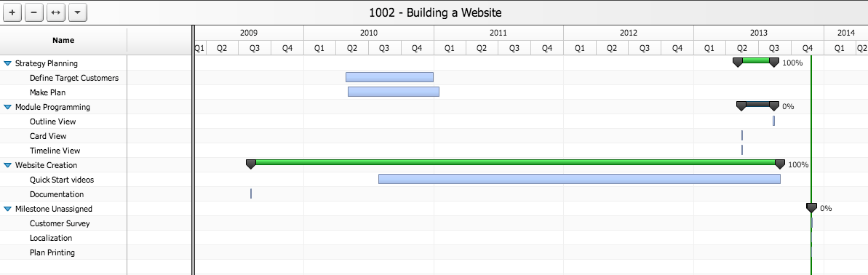Click the Name column header
The height and width of the screenshot is (275, 868).
click(63, 41)
